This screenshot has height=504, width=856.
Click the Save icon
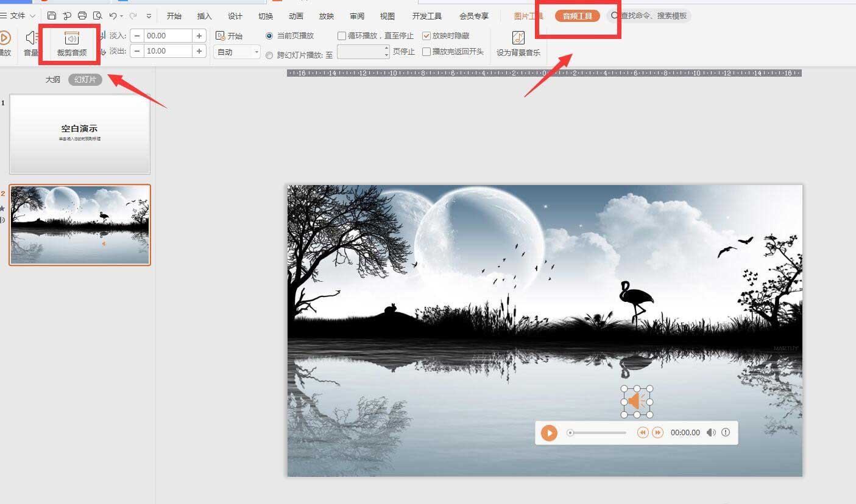pos(52,16)
